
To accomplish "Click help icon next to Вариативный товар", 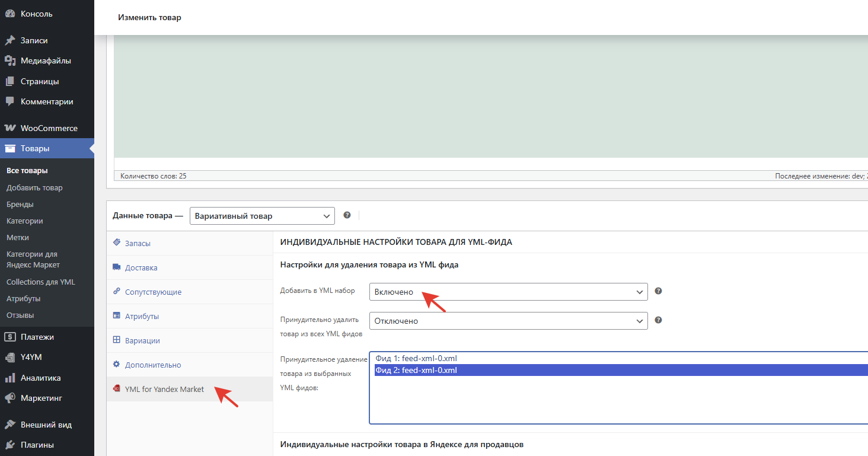I will pyautogui.click(x=347, y=215).
